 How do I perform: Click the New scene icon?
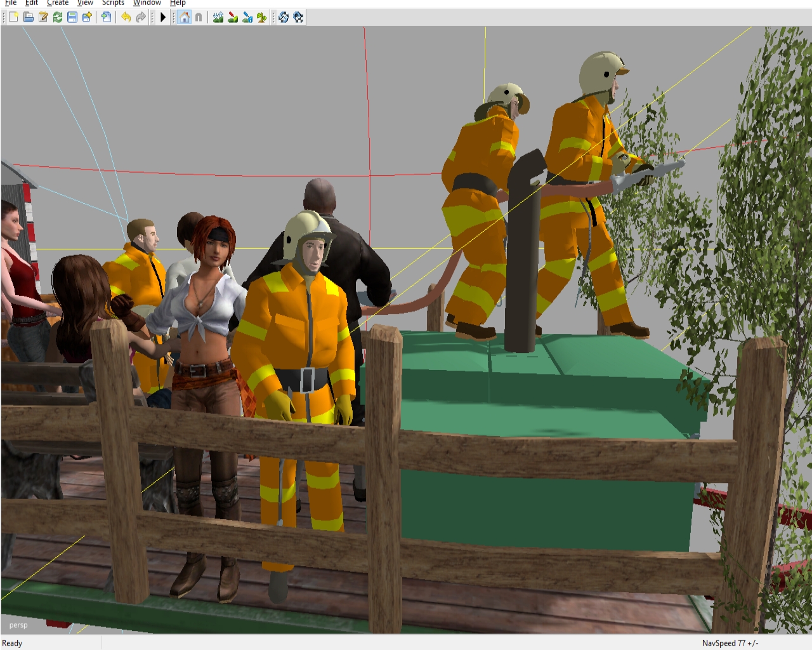(13, 17)
